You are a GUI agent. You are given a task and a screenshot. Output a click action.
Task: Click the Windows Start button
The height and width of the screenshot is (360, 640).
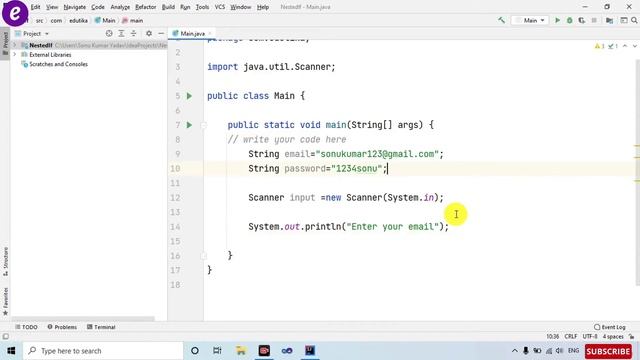point(11,351)
